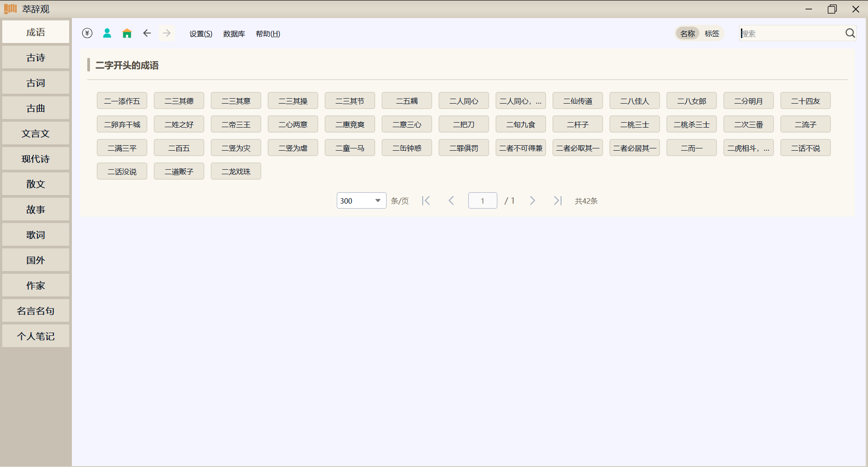The image size is (868, 467).
Task: Open the 古曲 sidebar category
Action: (36, 108)
